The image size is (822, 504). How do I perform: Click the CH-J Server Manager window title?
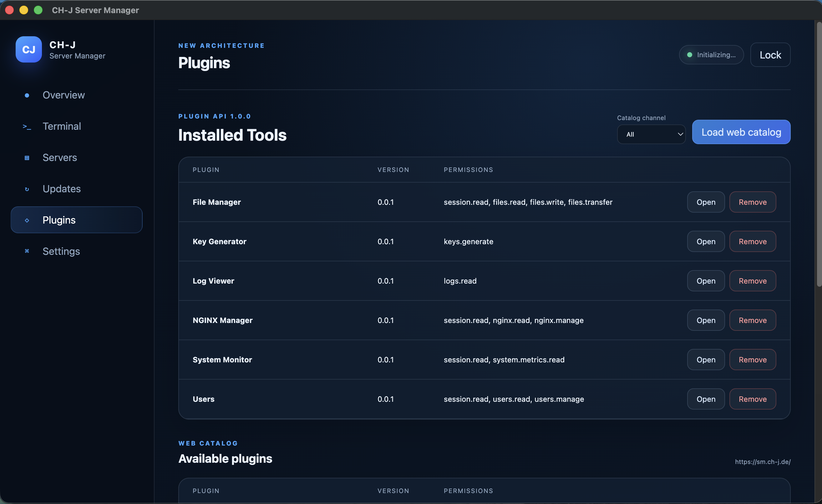tap(95, 10)
